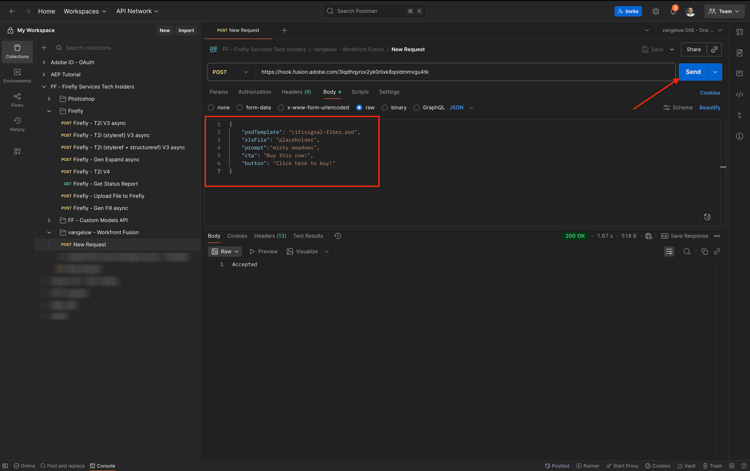This screenshot has width=750, height=471.
Task: Open the new request tab with plus
Action: pos(284,30)
